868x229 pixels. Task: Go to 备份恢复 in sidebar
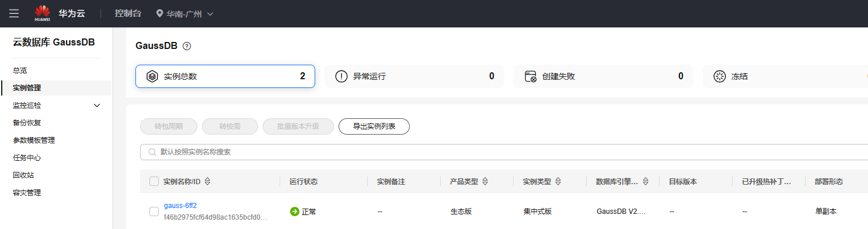27,123
